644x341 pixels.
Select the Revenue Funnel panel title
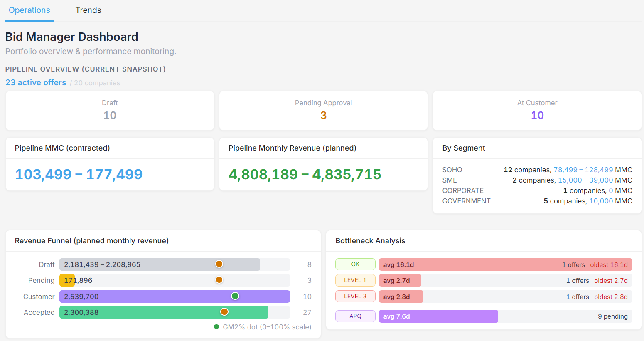[91, 241]
